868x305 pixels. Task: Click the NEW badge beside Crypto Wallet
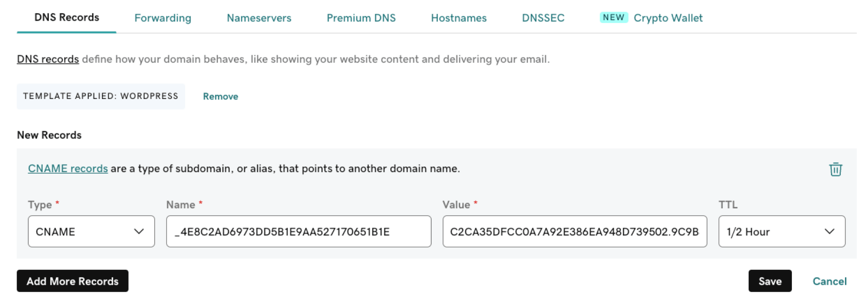point(613,17)
